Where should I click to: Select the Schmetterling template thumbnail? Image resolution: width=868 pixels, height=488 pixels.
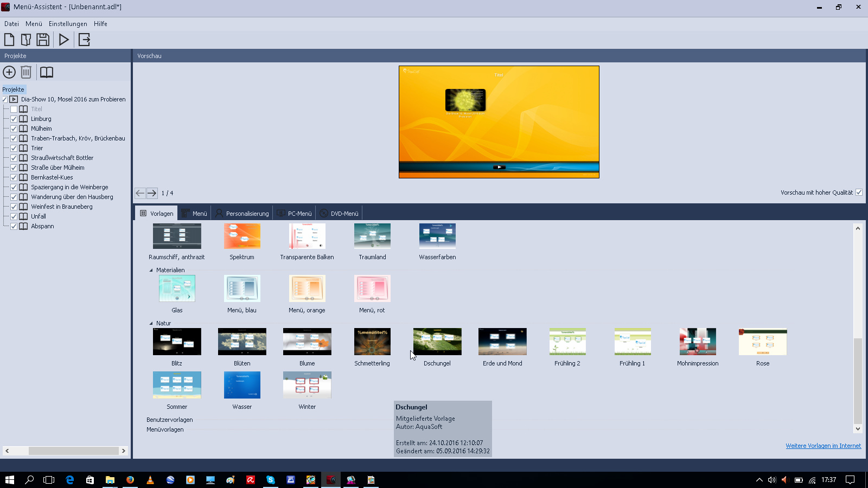pos(372,342)
